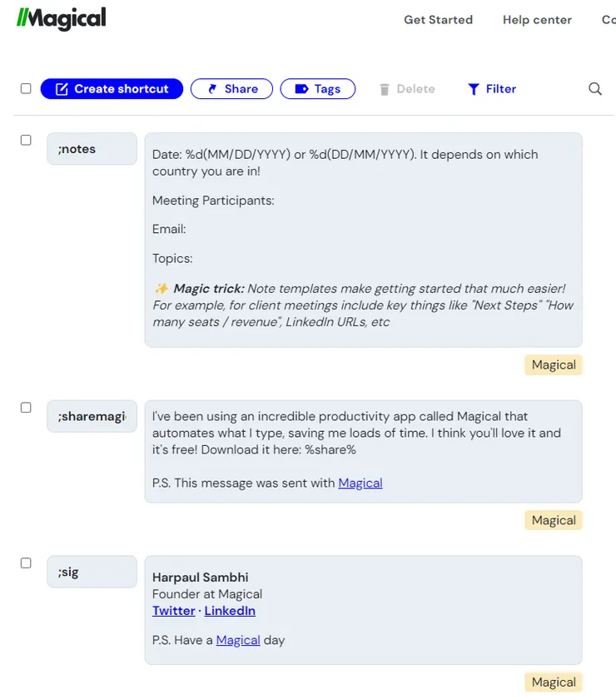Click the Share button
This screenshot has width=616, height=699.
point(231,89)
